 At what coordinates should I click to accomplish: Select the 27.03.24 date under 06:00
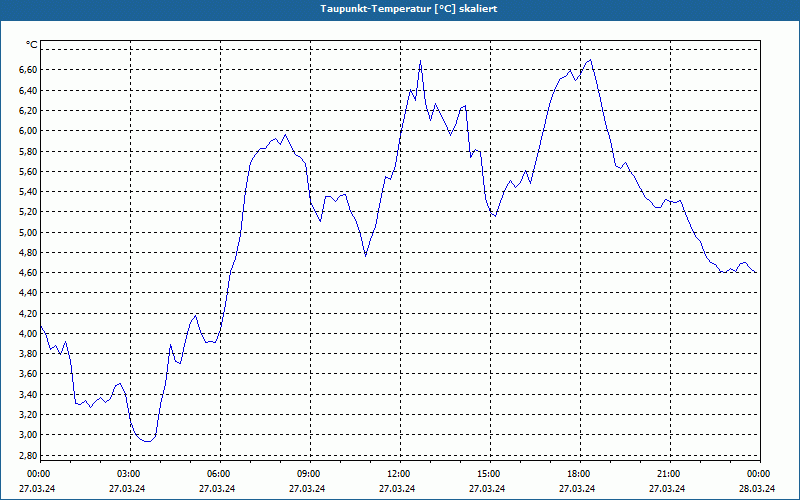[217, 488]
